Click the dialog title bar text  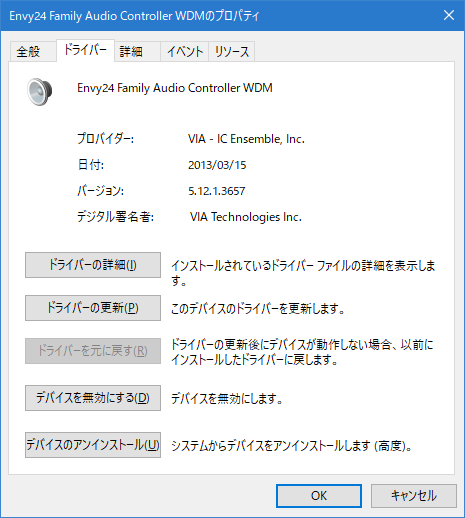[x=134, y=16]
